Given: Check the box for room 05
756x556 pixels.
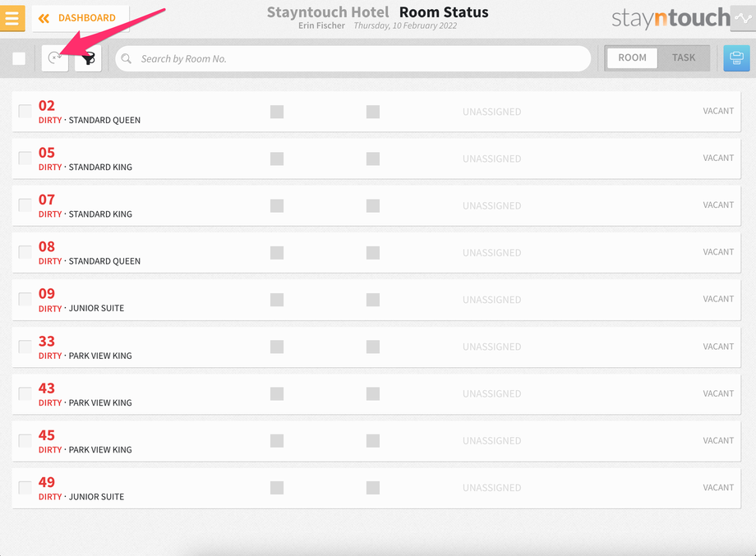Looking at the screenshot, I should (x=25, y=158).
